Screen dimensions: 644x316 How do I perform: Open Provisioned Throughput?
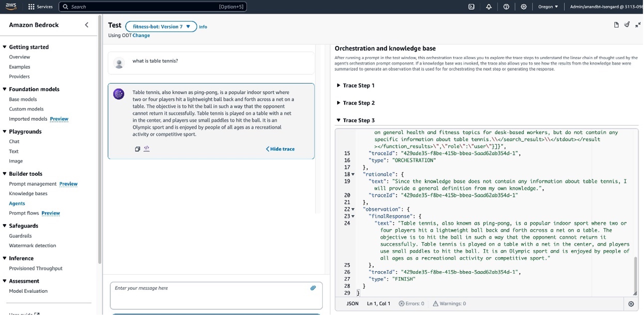[36, 269]
